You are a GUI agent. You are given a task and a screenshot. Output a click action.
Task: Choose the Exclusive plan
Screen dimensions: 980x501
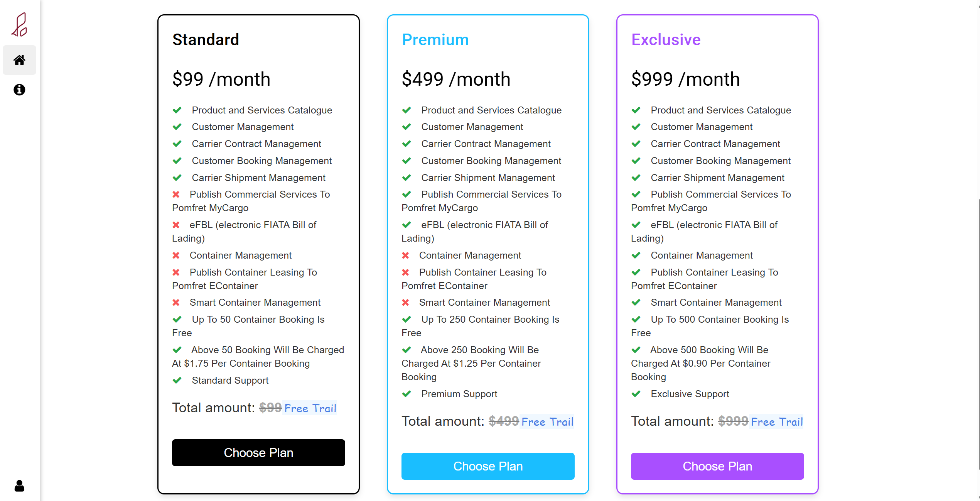(x=717, y=466)
